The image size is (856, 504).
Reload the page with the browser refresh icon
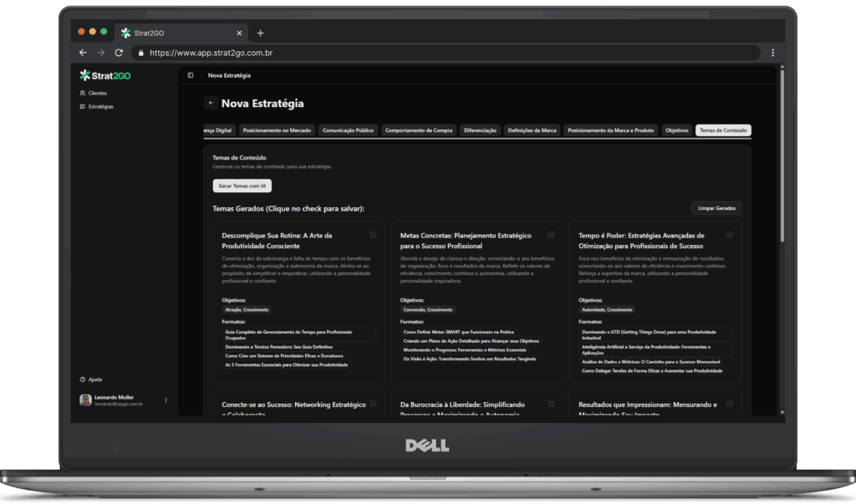coord(119,53)
